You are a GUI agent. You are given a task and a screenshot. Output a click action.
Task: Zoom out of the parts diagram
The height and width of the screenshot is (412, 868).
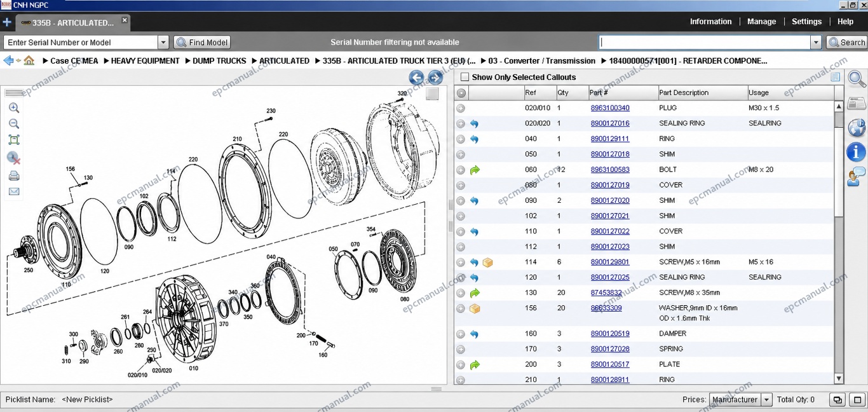[x=14, y=124]
